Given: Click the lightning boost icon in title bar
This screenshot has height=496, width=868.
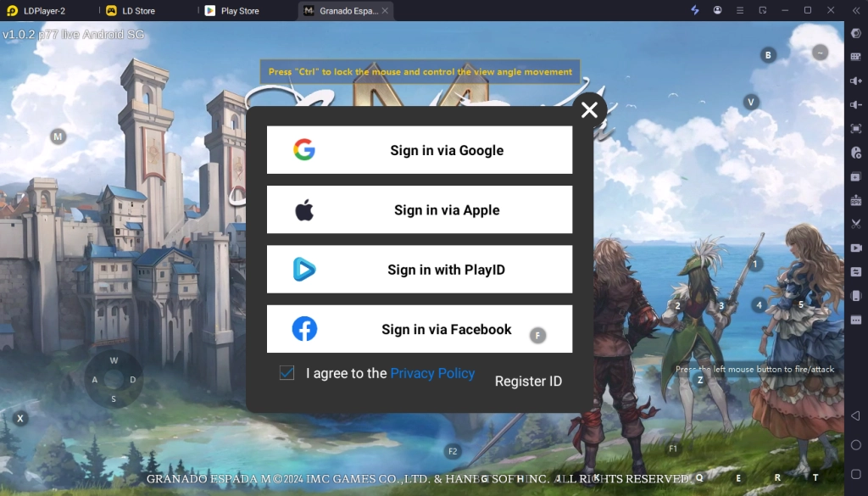Looking at the screenshot, I should pos(695,10).
